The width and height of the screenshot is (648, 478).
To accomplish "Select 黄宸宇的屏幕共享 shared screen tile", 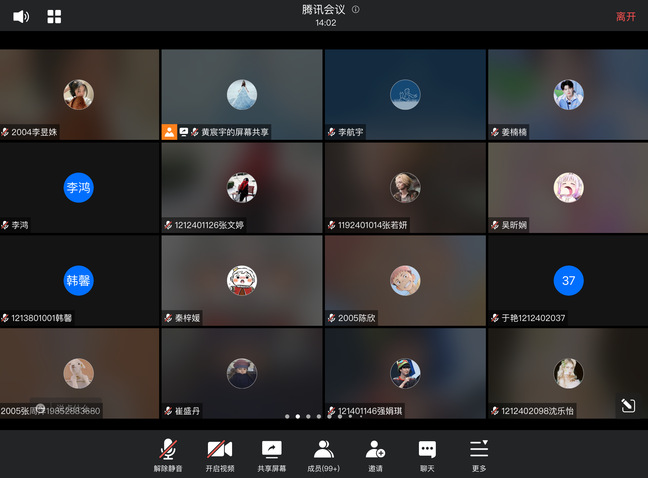I will [x=241, y=95].
